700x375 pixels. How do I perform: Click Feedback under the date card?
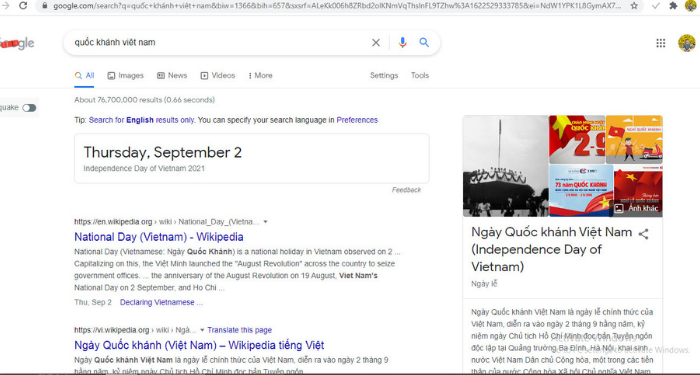click(406, 190)
